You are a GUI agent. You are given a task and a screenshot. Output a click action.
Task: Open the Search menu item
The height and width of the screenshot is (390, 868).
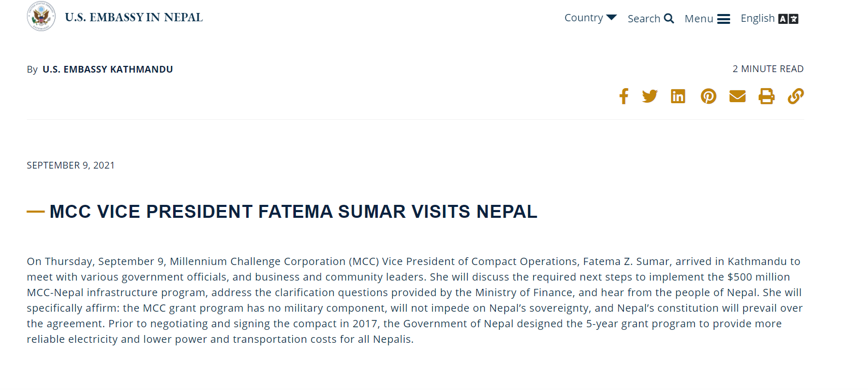[651, 19]
